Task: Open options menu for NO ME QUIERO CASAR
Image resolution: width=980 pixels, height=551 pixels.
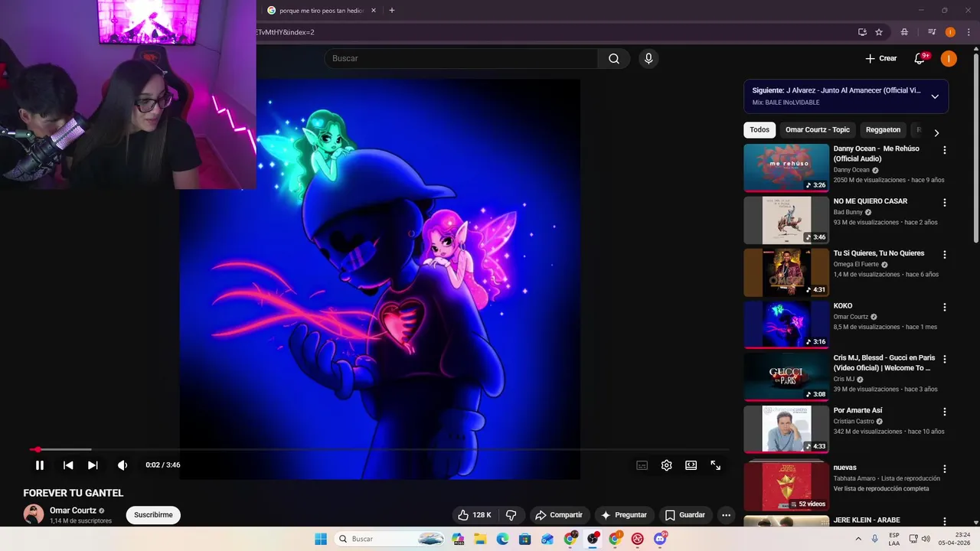Action: tap(944, 203)
